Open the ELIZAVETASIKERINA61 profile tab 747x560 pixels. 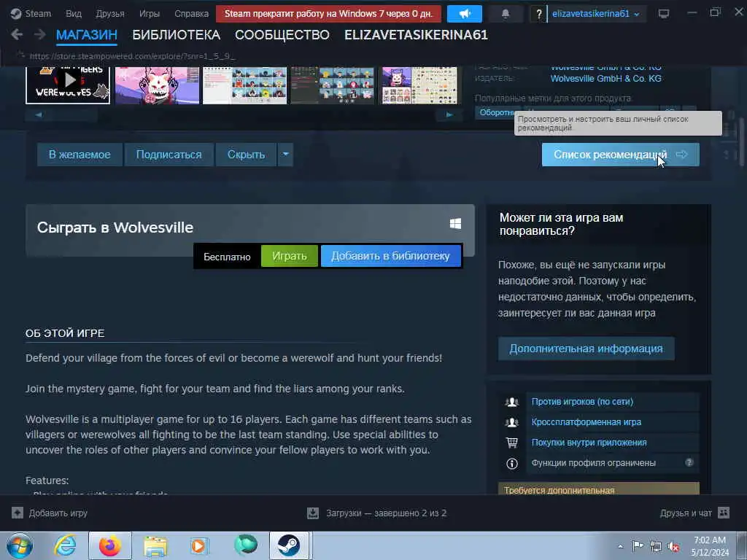click(416, 35)
